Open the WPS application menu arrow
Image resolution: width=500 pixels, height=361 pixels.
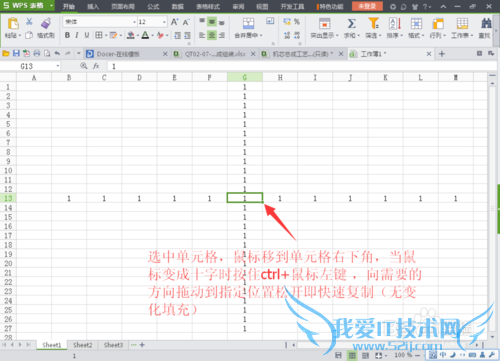click(51, 6)
